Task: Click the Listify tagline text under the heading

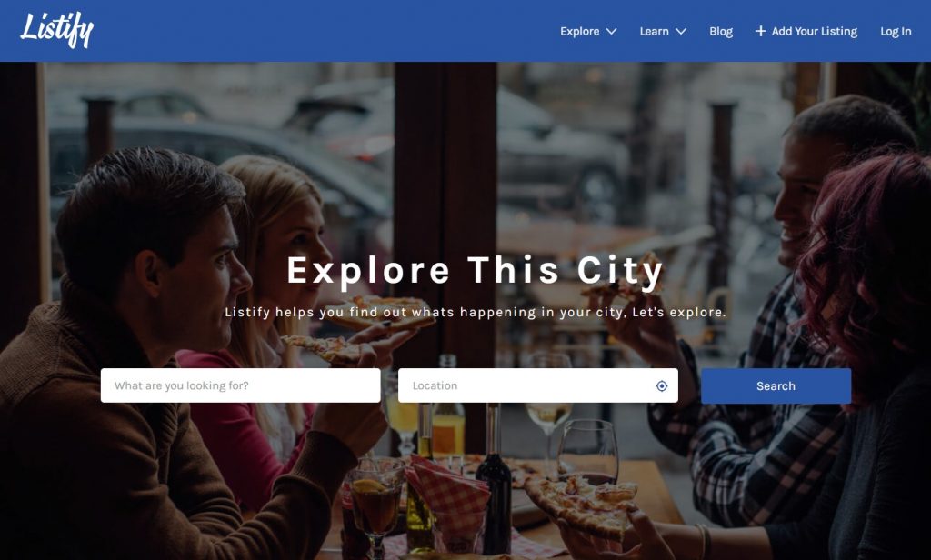Action: tap(475, 313)
